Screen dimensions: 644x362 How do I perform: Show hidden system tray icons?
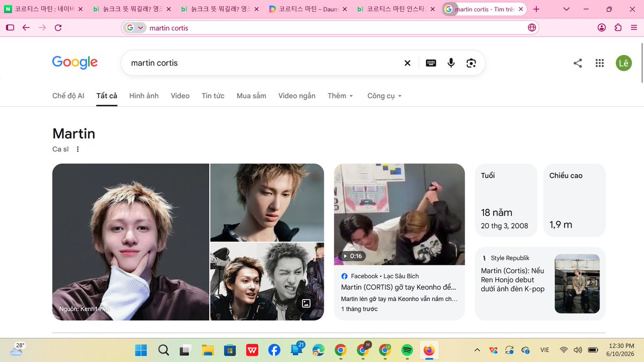click(477, 351)
